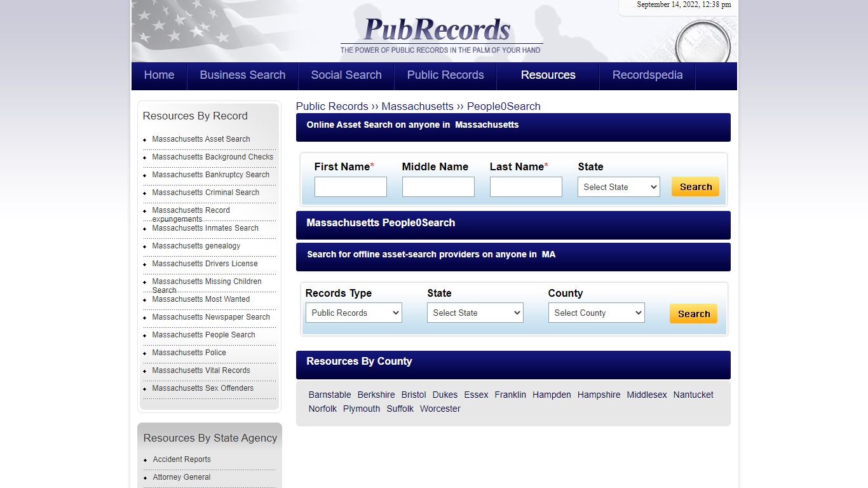
Task: Open Accident Reports agency link
Action: 182,459
